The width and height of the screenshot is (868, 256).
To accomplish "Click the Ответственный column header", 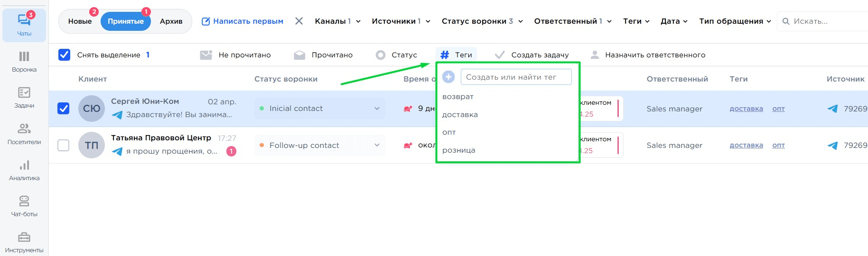I will 677,79.
